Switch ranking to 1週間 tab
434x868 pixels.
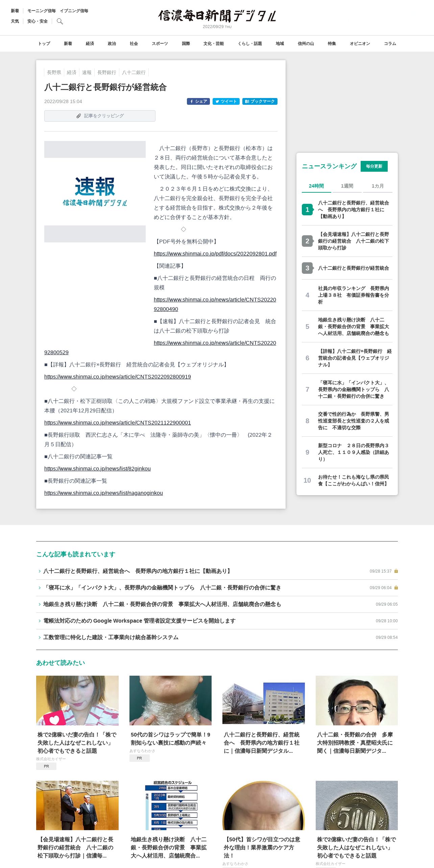(347, 186)
